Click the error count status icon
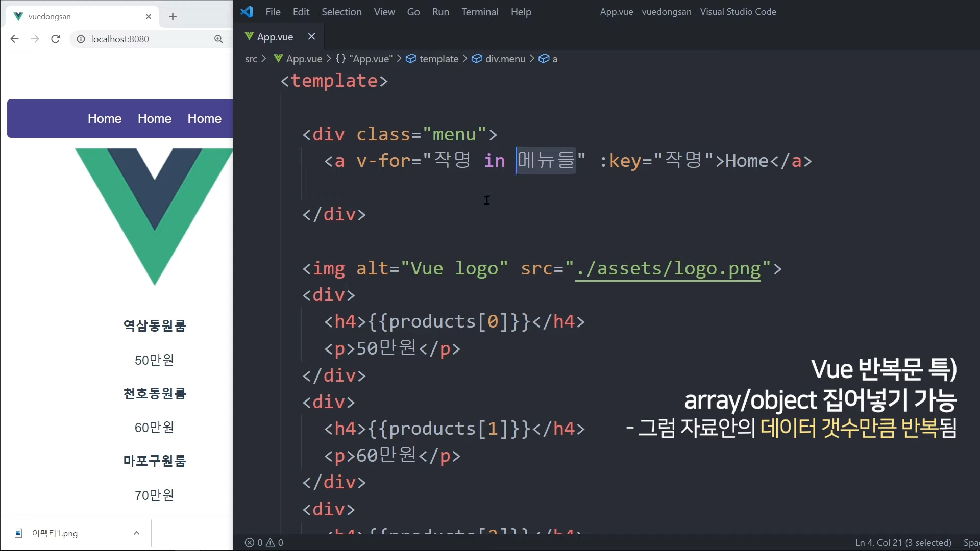The height and width of the screenshot is (551, 980). coord(250,542)
